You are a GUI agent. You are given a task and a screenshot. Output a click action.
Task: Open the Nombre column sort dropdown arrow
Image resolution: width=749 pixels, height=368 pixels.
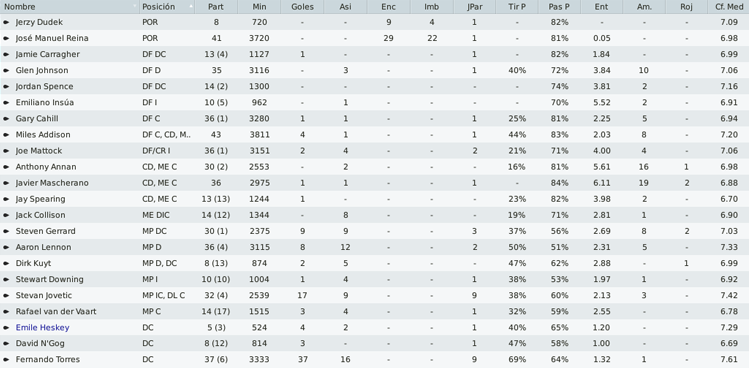coord(135,7)
